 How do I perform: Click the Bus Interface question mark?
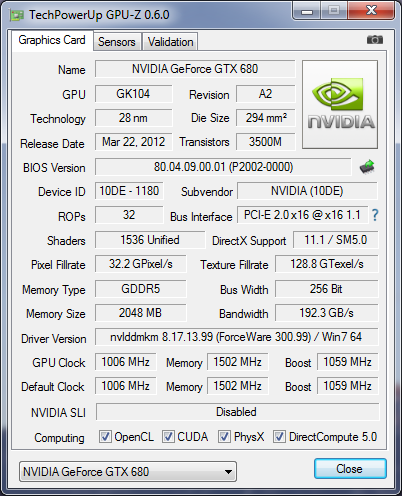375,215
